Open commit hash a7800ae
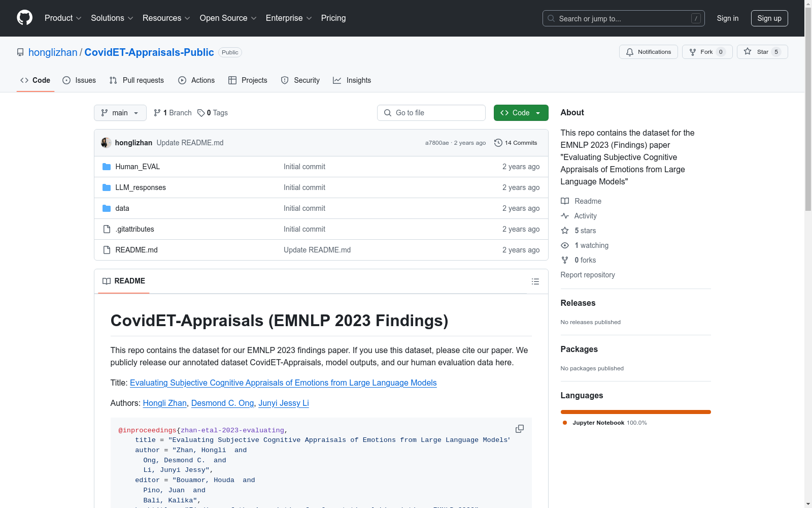812x508 pixels. [437, 143]
